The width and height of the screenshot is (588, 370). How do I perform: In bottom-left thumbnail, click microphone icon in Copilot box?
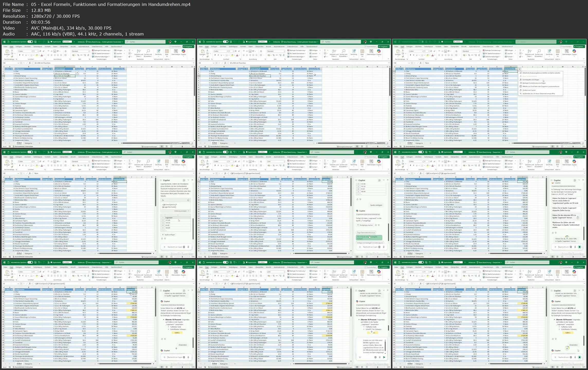coord(188,357)
